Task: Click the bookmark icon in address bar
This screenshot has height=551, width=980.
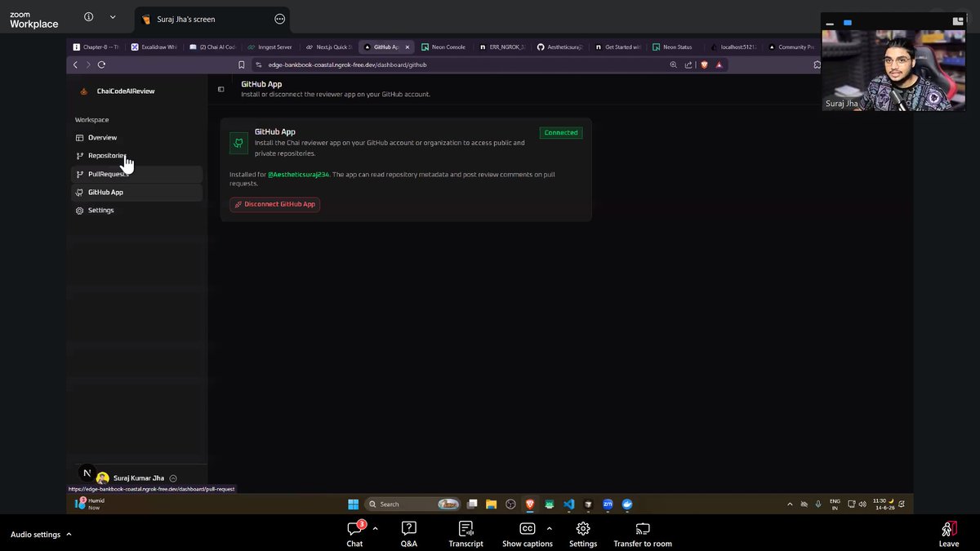Action: pos(241,64)
